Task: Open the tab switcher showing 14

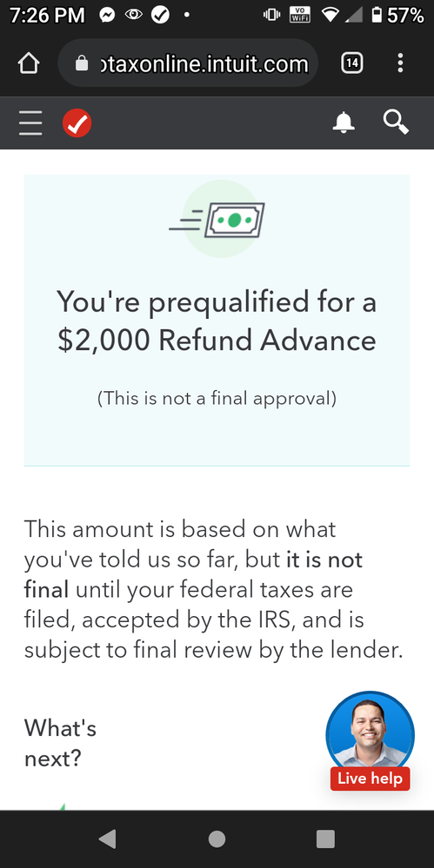Action: pos(352,63)
